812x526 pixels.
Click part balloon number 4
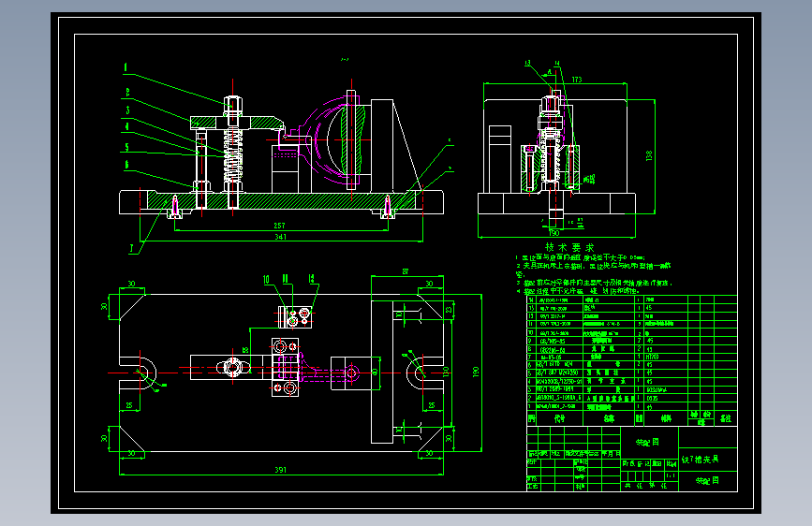[x=126, y=126]
